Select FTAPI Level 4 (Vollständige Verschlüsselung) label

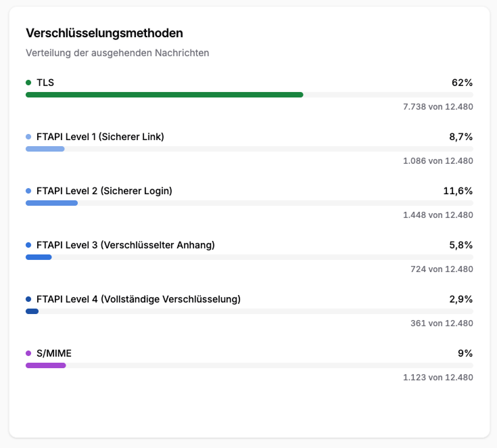(x=139, y=299)
